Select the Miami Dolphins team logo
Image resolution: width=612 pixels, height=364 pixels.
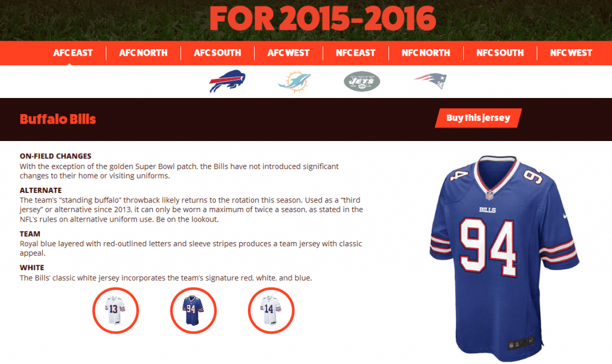click(x=294, y=81)
